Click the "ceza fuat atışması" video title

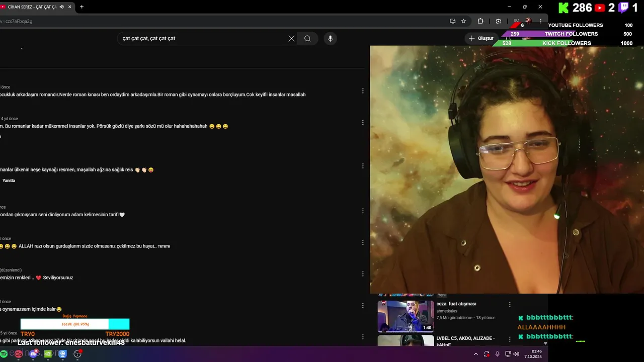(456, 304)
